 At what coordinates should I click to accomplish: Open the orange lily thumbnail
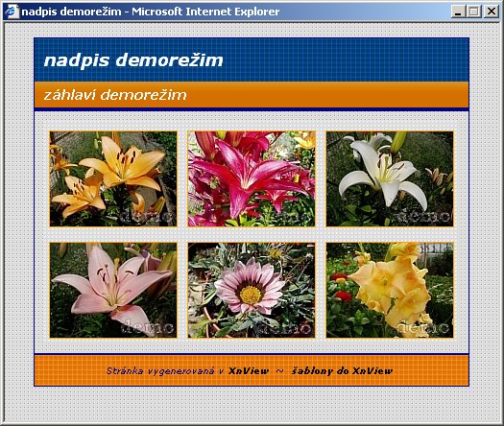[x=113, y=178]
